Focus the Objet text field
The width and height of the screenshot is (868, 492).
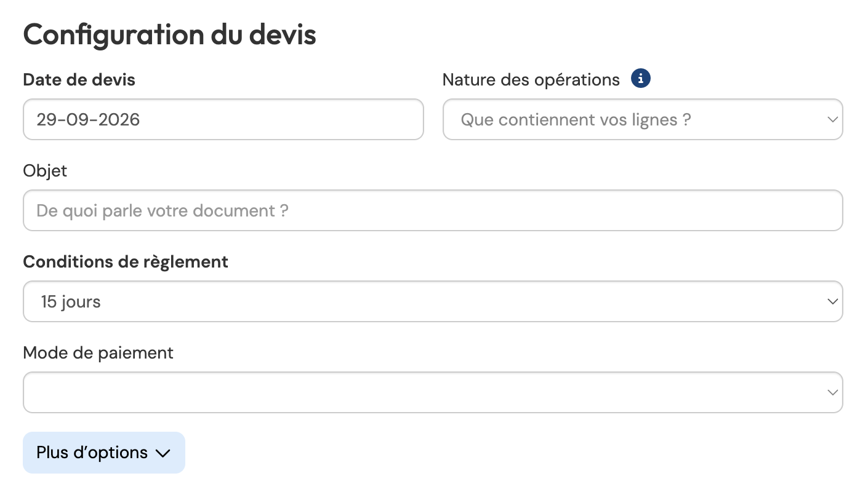433,210
